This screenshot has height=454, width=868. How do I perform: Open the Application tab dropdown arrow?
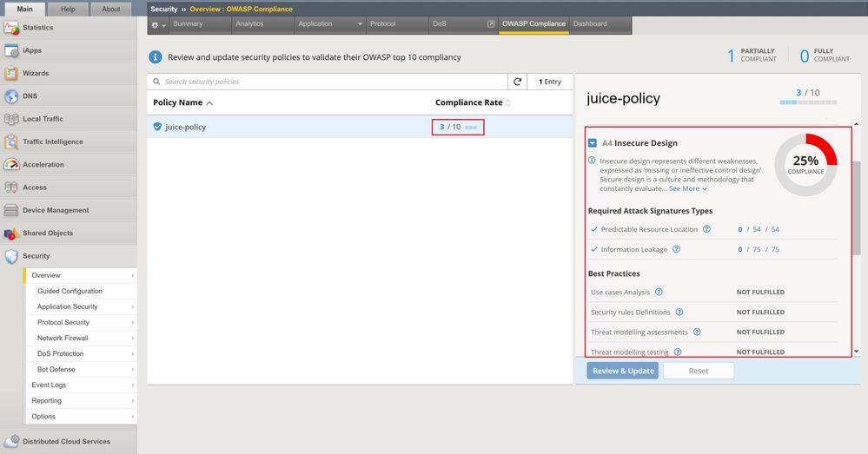point(360,24)
